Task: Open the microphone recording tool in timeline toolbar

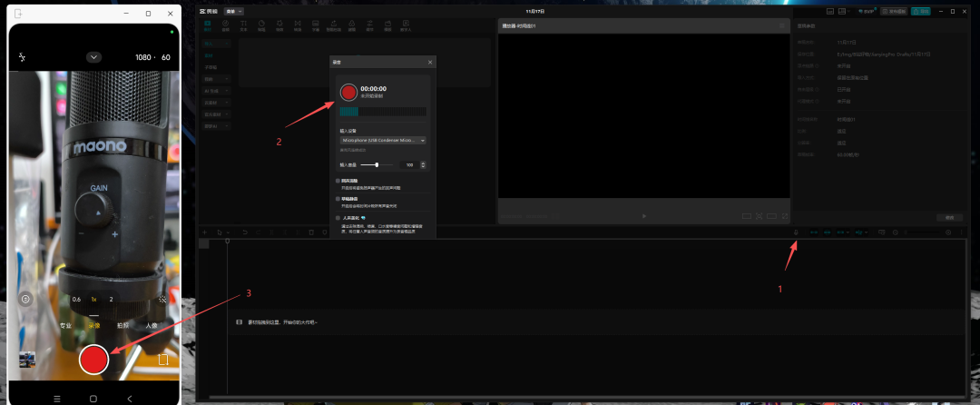Action: (797, 232)
